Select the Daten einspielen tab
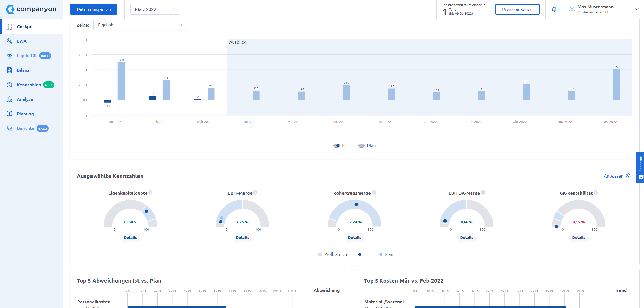The height and width of the screenshot is (308, 644). 94,9
